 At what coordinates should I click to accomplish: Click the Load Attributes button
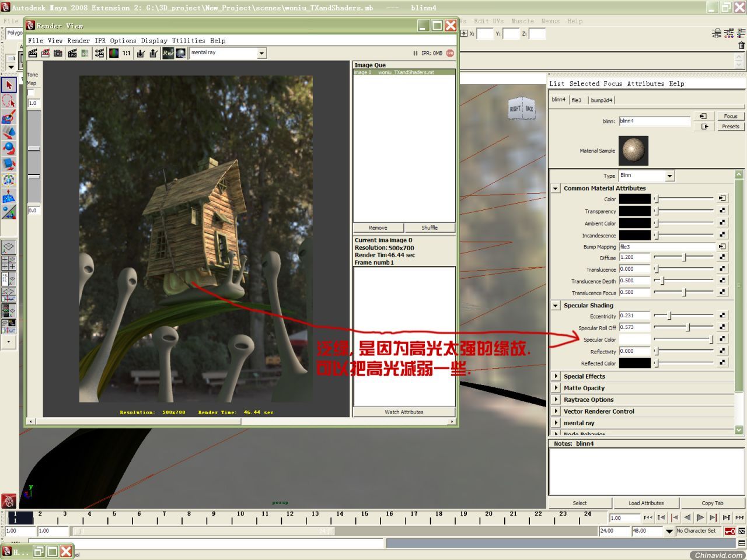click(646, 503)
